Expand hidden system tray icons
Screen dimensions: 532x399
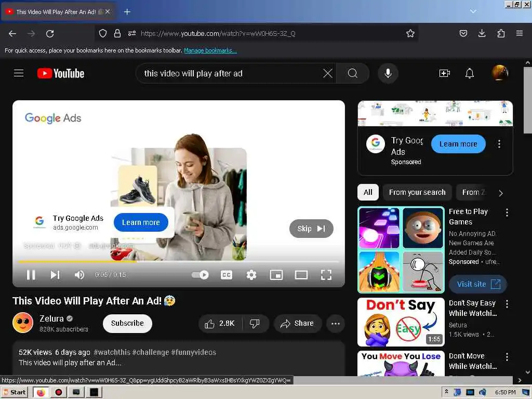point(446,392)
